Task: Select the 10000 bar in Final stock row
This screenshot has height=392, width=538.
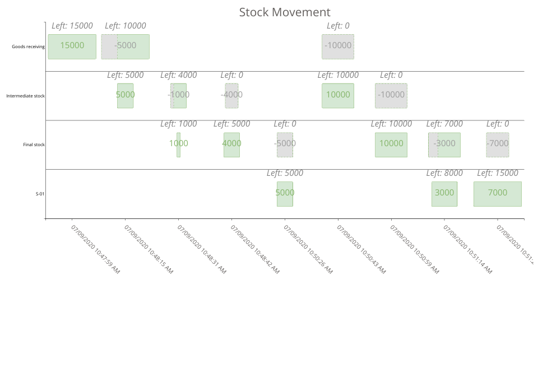Action: [x=391, y=144]
